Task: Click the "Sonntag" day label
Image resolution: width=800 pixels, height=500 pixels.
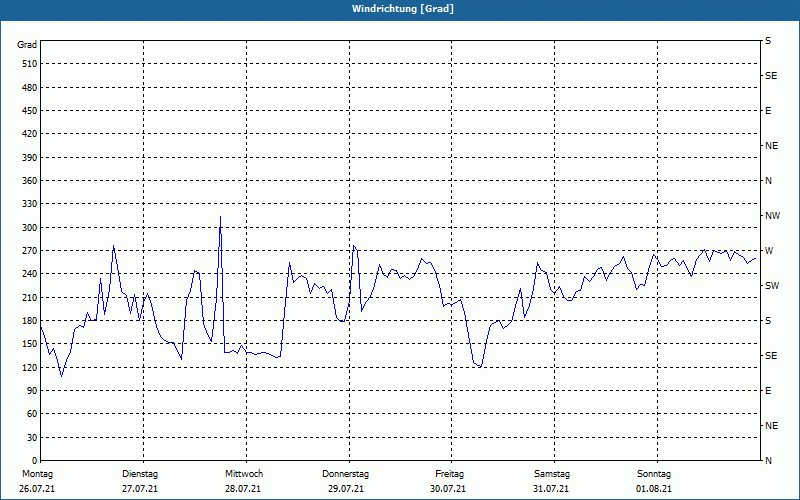Action: 654,474
